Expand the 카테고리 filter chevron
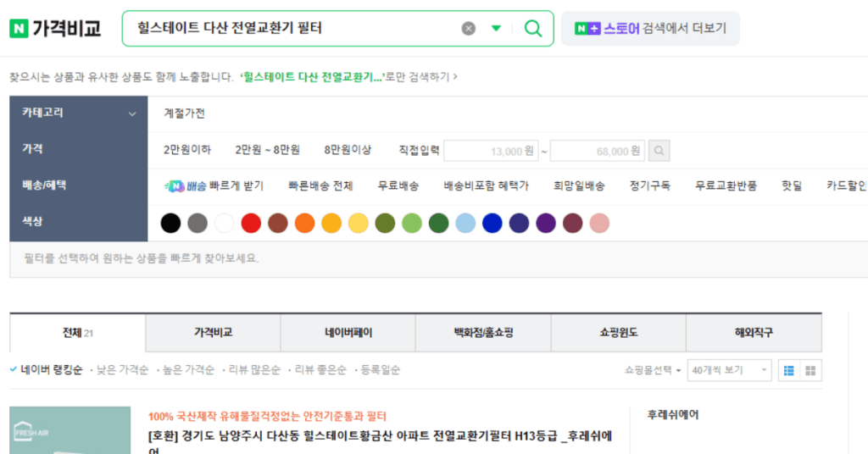The height and width of the screenshot is (454, 868). coord(132,113)
